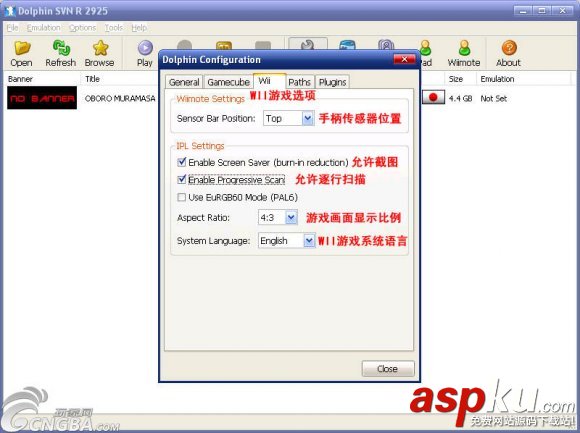
Task: Open the Tools menu
Action: [x=113, y=28]
